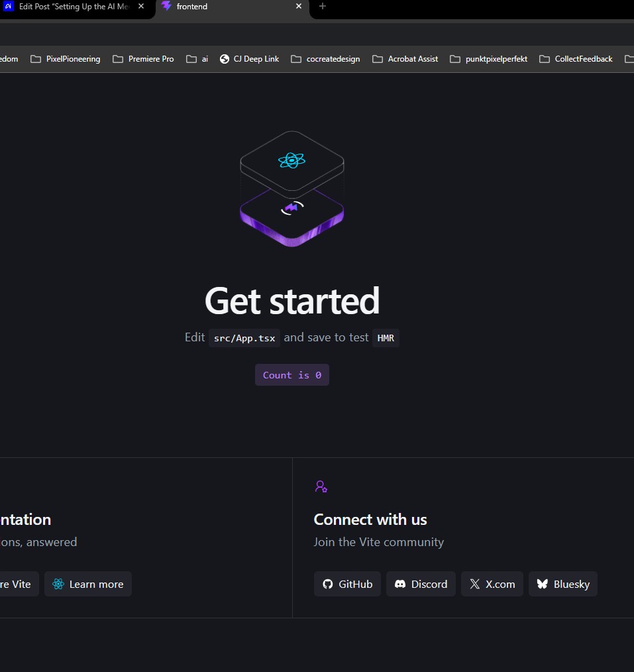Viewport: 634px width, 672px height.
Task: Open the CJ Deep Link bookmark
Action: [x=249, y=59]
